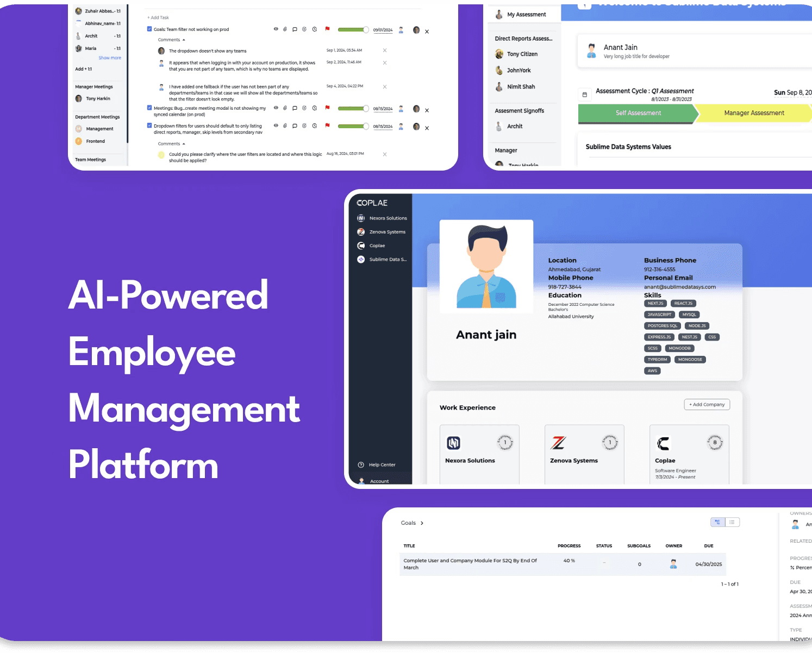Viewport: 812px width, 653px height.
Task: Select Coplae company in the dark sidebar
Action: point(371,246)
